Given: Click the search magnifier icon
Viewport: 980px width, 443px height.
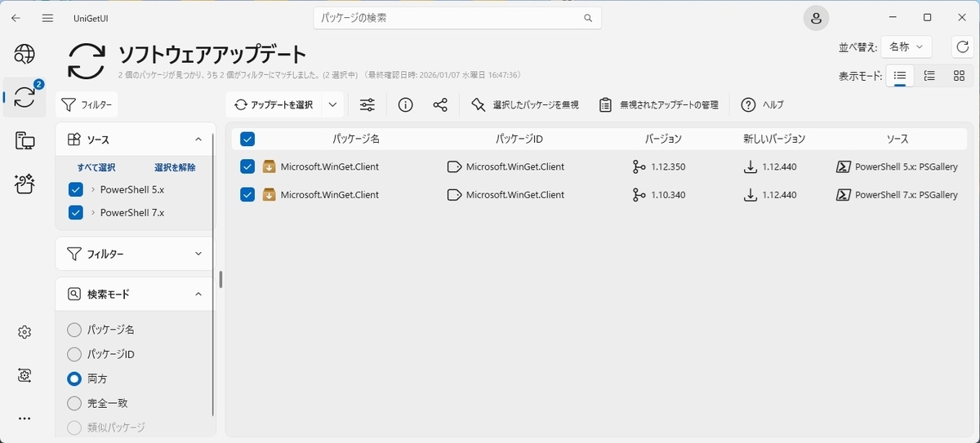Looking at the screenshot, I should [x=588, y=18].
